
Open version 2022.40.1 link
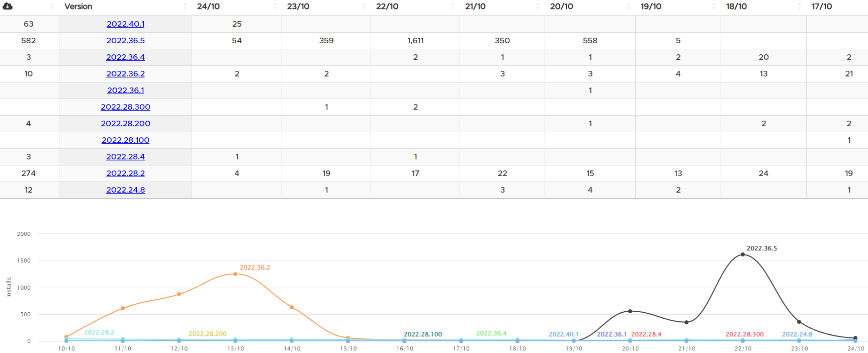tap(126, 24)
